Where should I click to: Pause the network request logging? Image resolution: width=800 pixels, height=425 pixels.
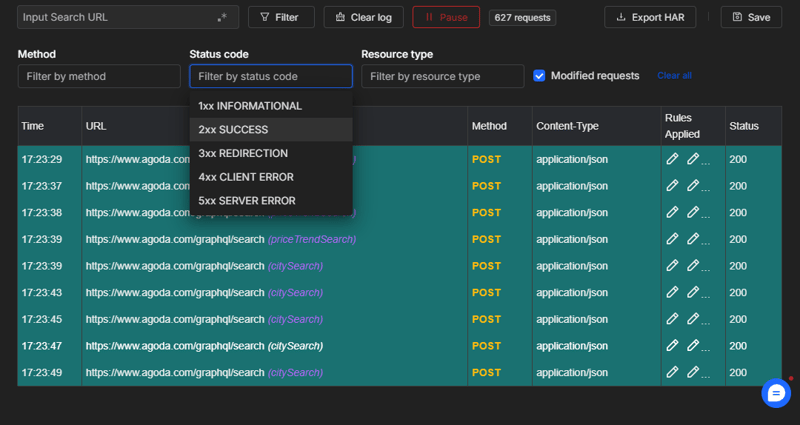coord(446,17)
